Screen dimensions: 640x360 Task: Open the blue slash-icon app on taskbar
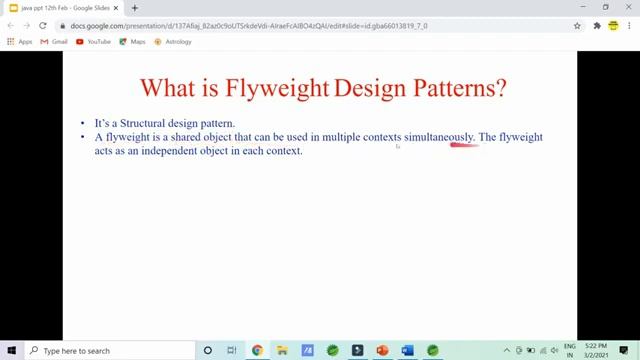click(x=307, y=350)
